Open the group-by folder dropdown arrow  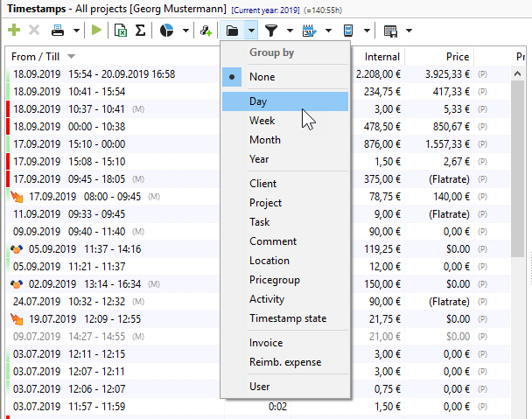(x=251, y=31)
